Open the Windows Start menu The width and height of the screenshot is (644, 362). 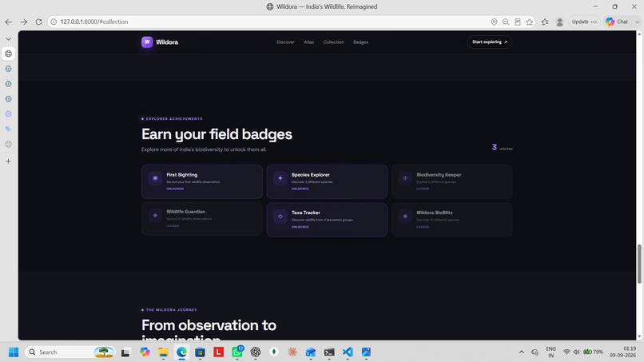(x=14, y=352)
